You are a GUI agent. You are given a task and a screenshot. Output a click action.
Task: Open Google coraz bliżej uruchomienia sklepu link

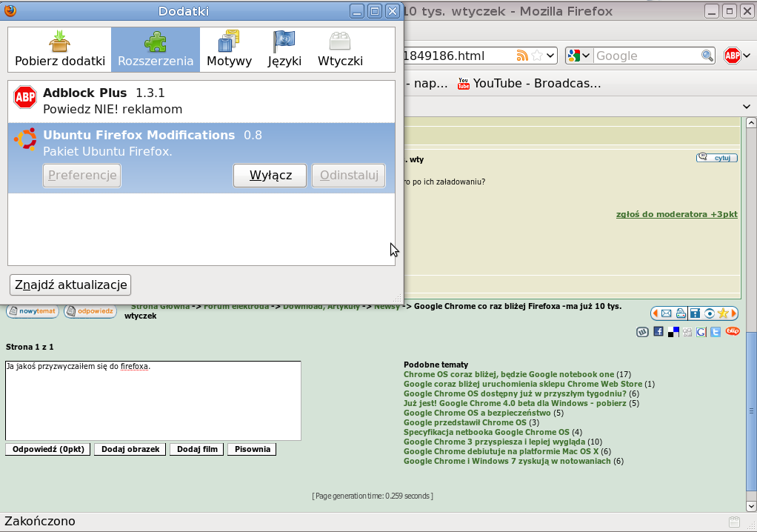coord(523,384)
